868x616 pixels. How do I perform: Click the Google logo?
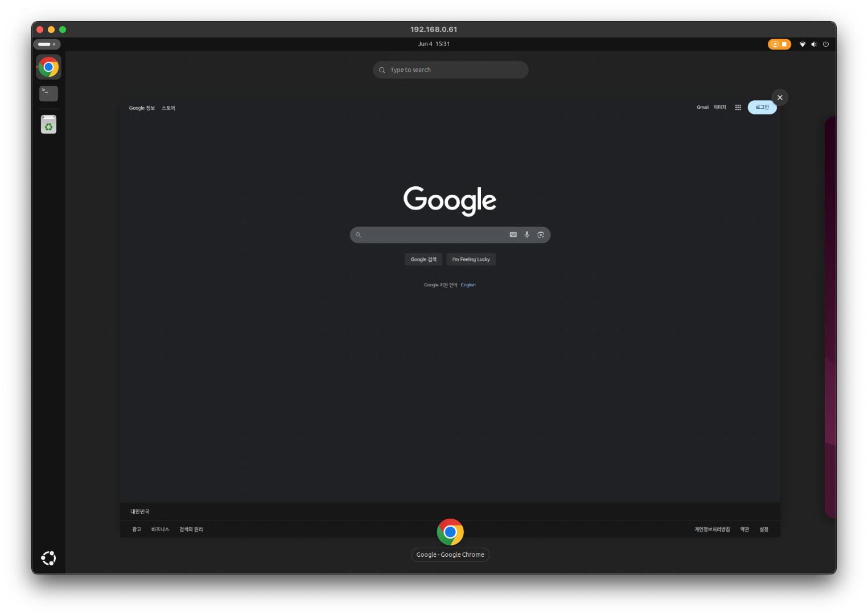click(450, 200)
